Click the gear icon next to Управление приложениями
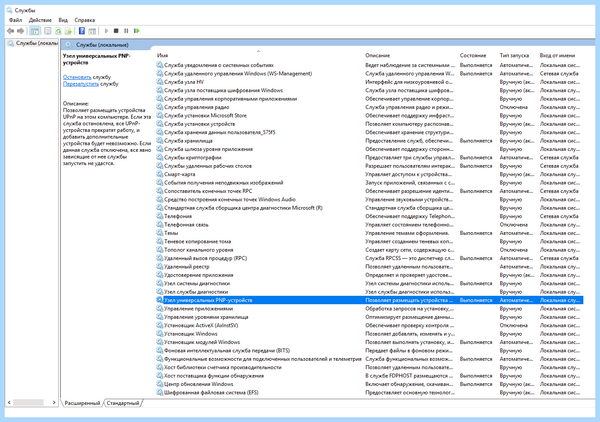The height and width of the screenshot is (422, 600). pyautogui.click(x=160, y=308)
